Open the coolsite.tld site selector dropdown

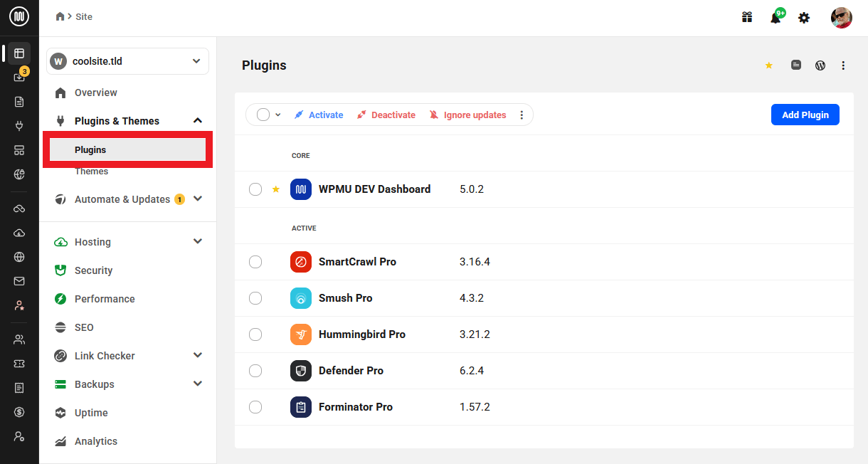(x=128, y=61)
